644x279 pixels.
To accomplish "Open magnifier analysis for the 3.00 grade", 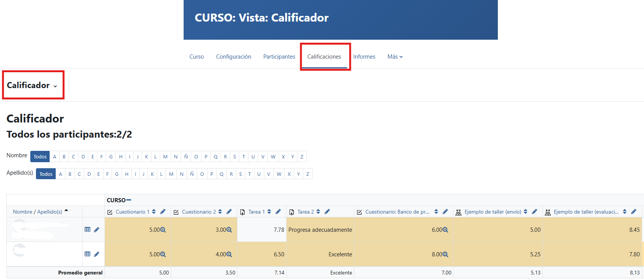I will pos(229,230).
